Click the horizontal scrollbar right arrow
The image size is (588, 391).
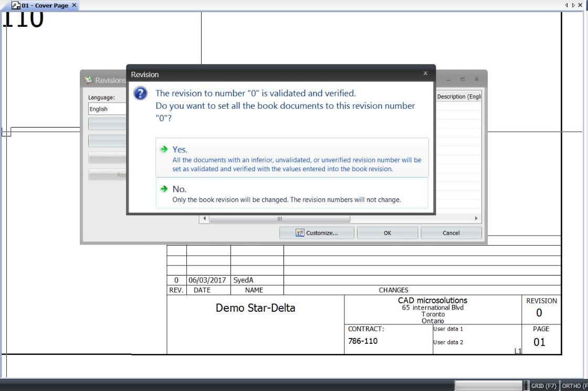click(476, 218)
